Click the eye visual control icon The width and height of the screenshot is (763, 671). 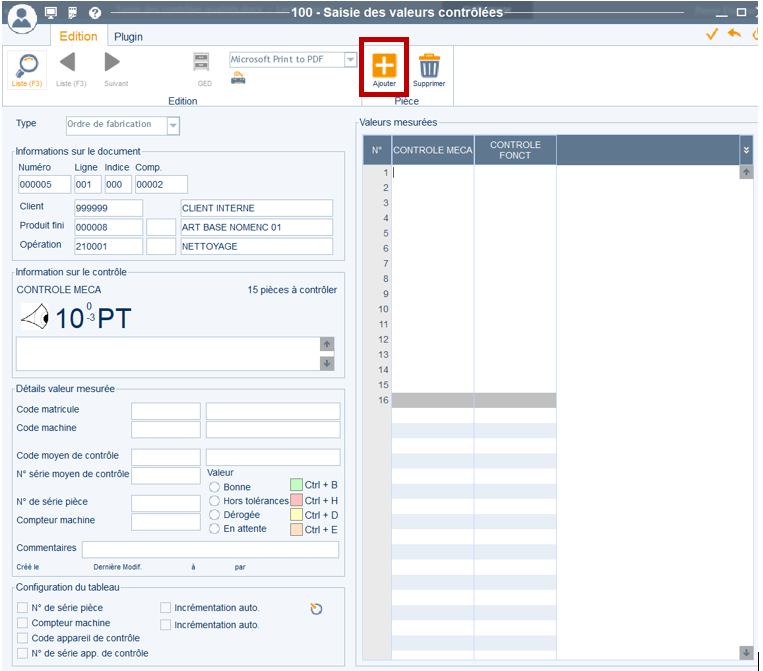pos(35,317)
